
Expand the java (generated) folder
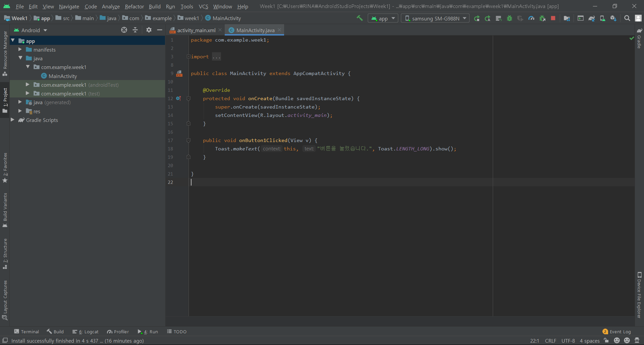tap(20, 102)
